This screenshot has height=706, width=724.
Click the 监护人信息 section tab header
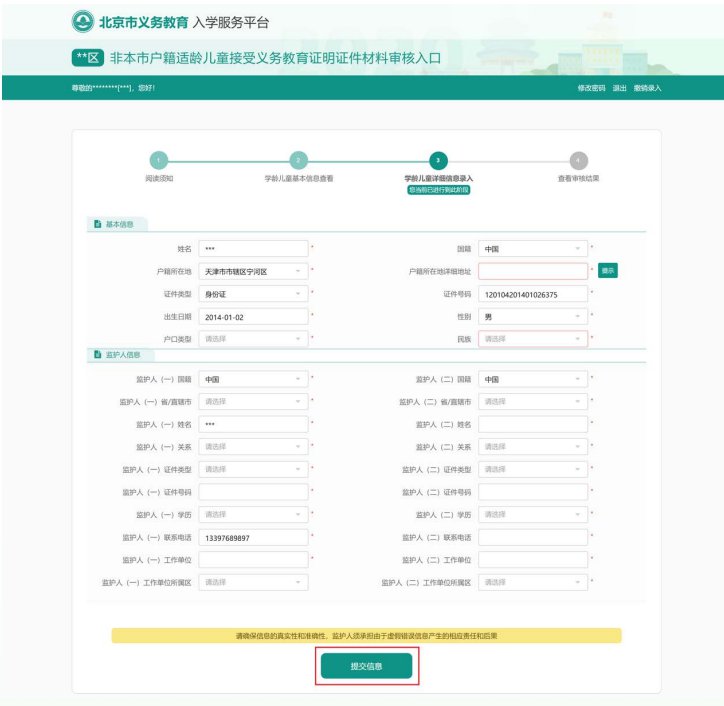pyautogui.click(x=121, y=354)
